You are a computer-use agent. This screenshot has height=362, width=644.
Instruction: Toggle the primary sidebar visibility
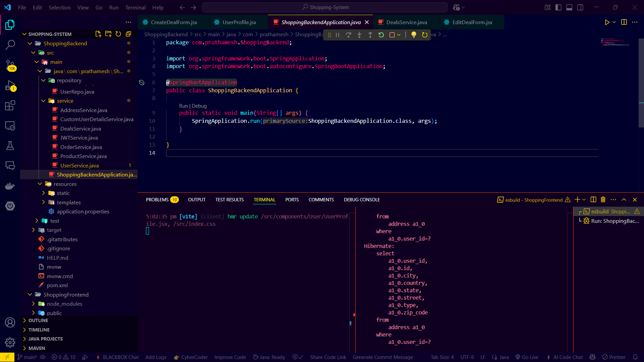pyautogui.click(x=558, y=7)
